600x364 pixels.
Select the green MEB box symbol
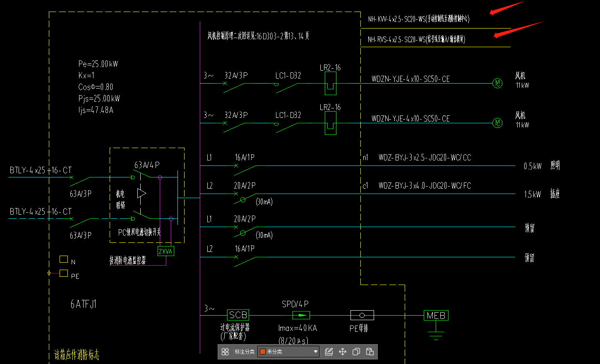click(436, 316)
